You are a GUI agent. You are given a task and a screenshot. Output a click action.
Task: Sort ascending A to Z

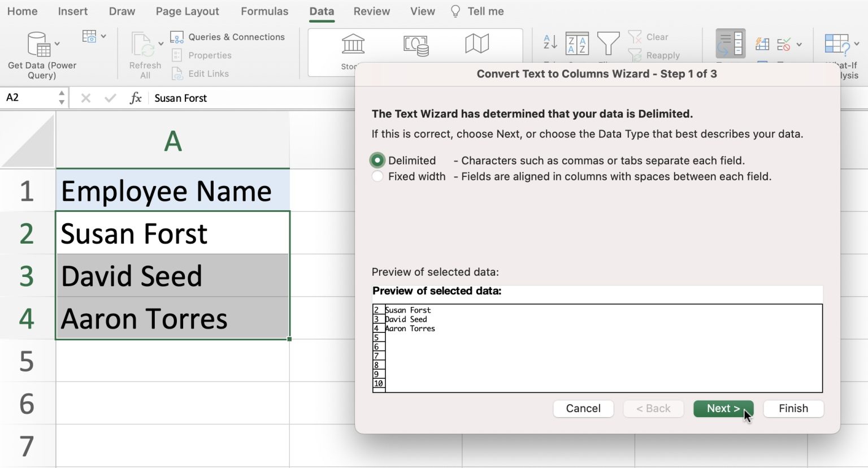[x=550, y=42]
